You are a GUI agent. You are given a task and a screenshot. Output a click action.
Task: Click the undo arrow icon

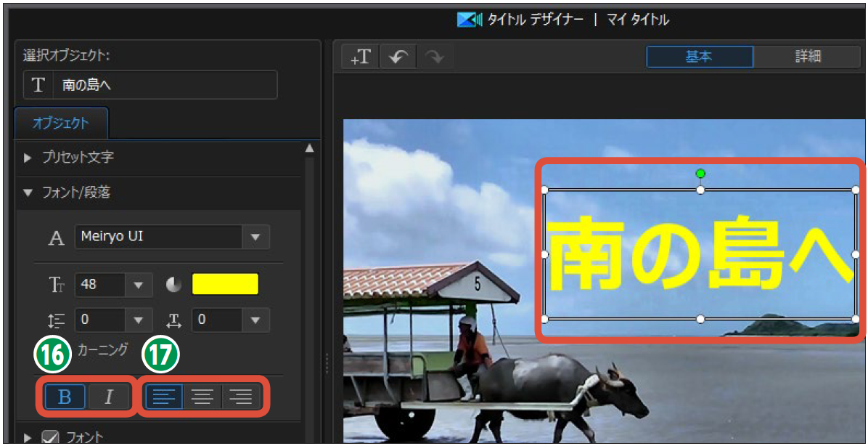pos(398,57)
